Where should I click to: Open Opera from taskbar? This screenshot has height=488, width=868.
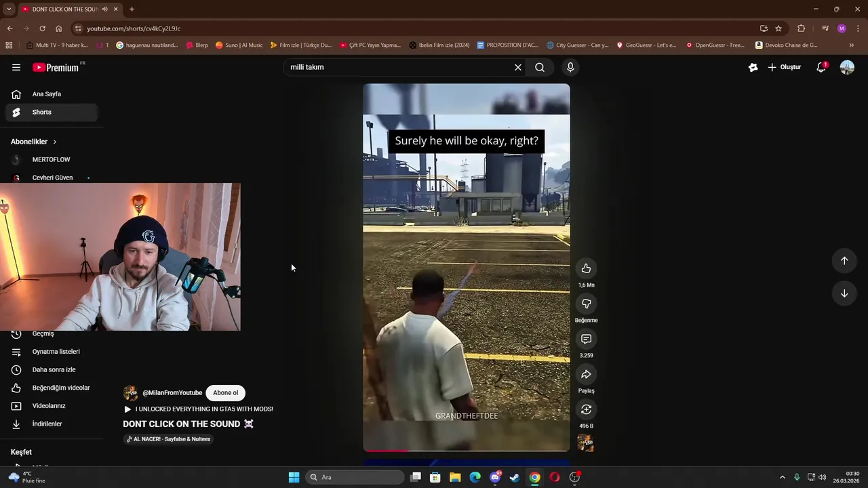pyautogui.click(x=555, y=477)
